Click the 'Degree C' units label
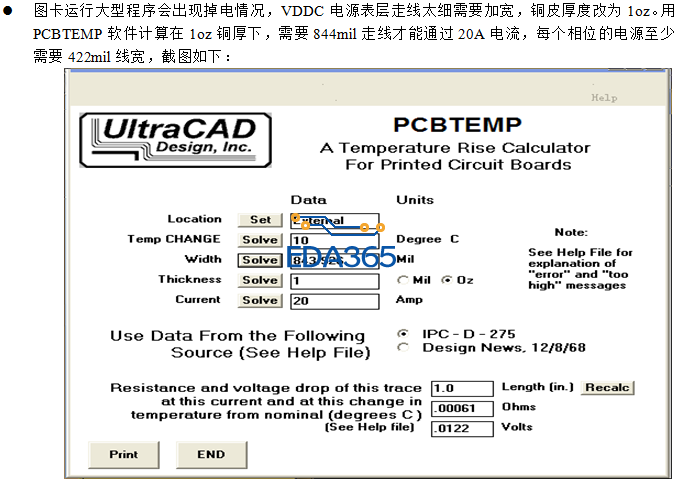 pyautogui.click(x=427, y=239)
